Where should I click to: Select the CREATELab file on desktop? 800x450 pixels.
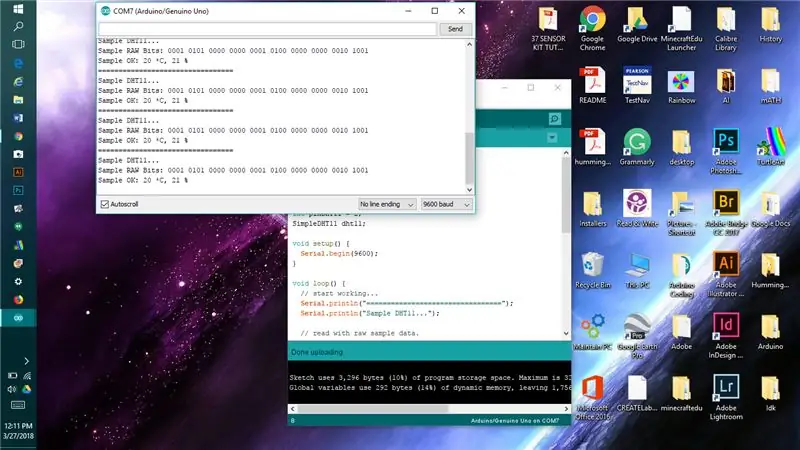tap(637, 393)
